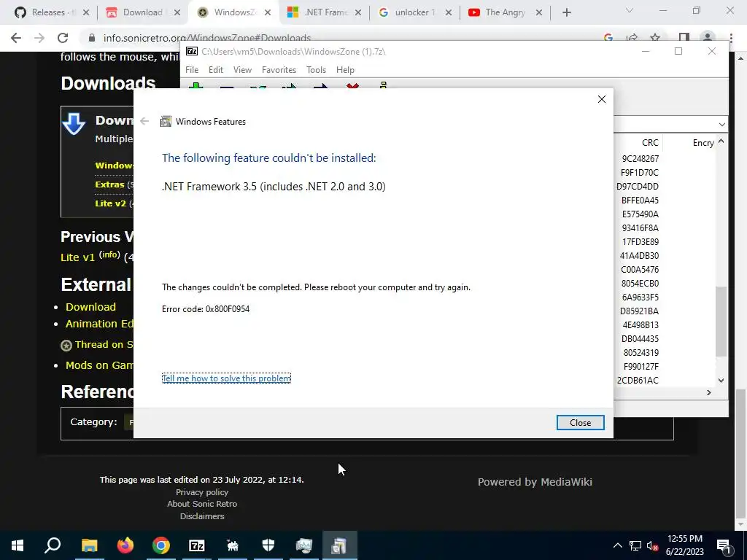Close the YouTube The Angry tab
This screenshot has width=747, height=560.
click(x=539, y=12)
